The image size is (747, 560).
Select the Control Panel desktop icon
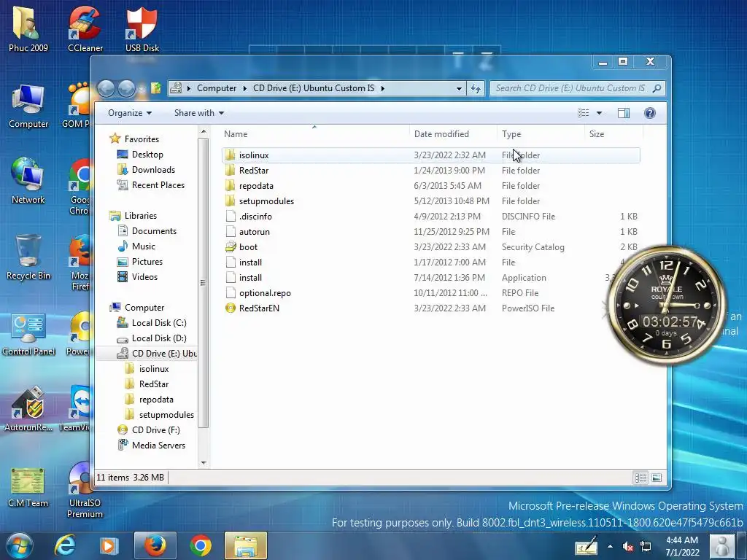click(28, 335)
